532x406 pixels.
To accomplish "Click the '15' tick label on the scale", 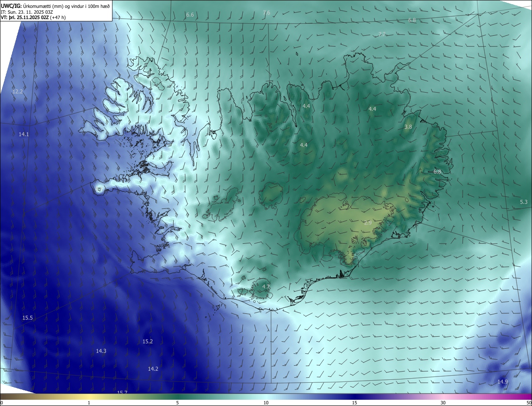I will click(x=355, y=403).
